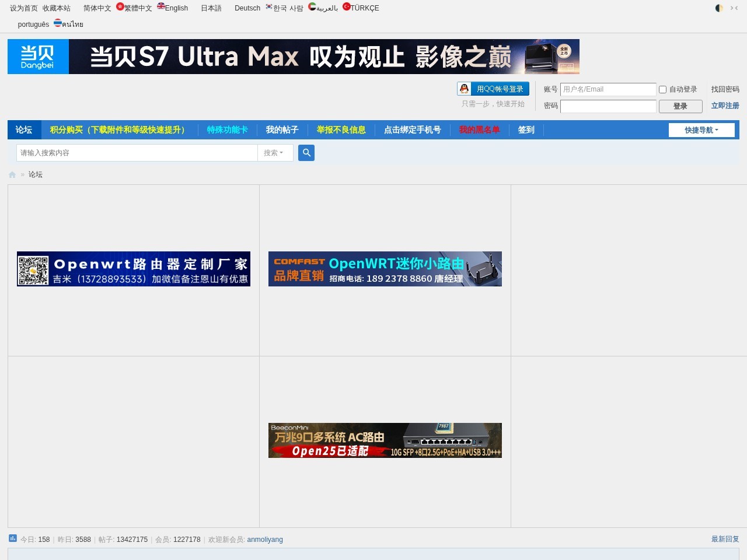Click the blue magnifier search button
Viewport: 747px width, 560px height.
click(306, 153)
